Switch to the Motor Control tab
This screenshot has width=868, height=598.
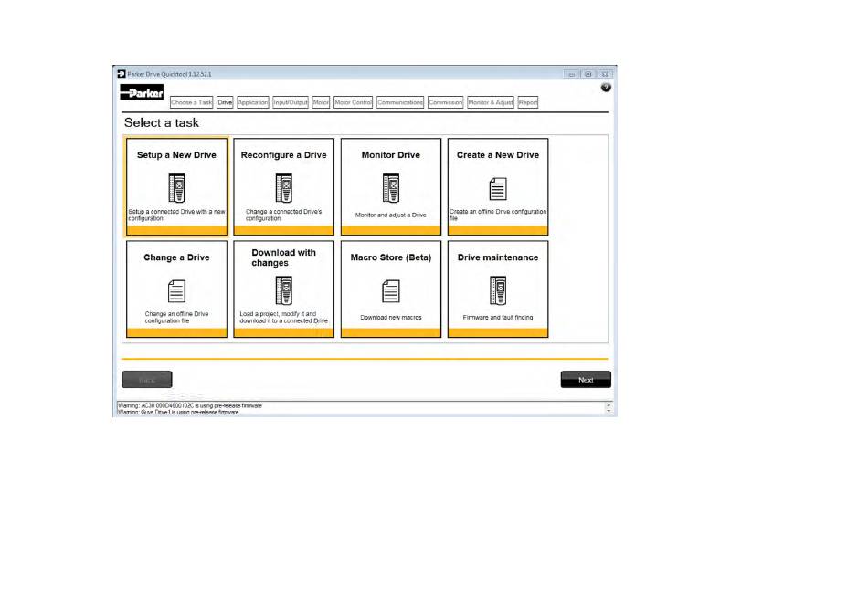click(354, 102)
